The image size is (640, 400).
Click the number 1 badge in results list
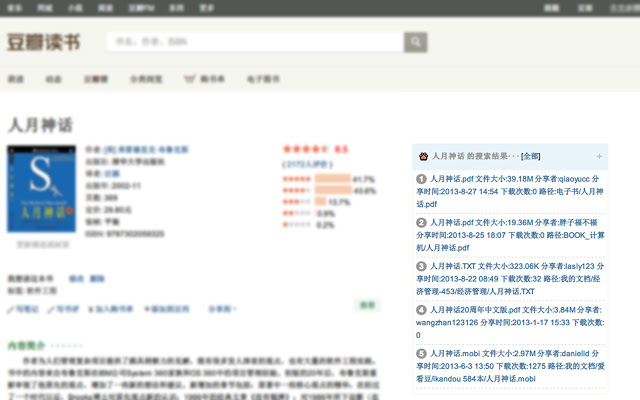click(x=421, y=179)
